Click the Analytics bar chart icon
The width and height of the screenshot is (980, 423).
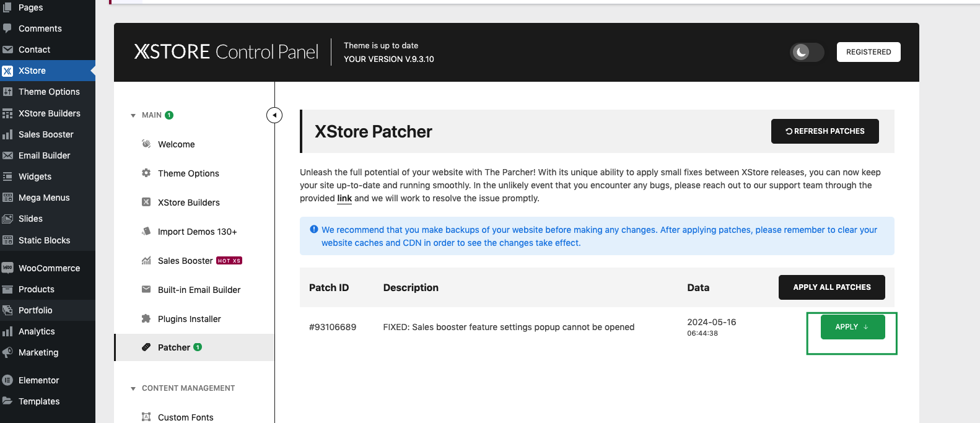click(7, 331)
